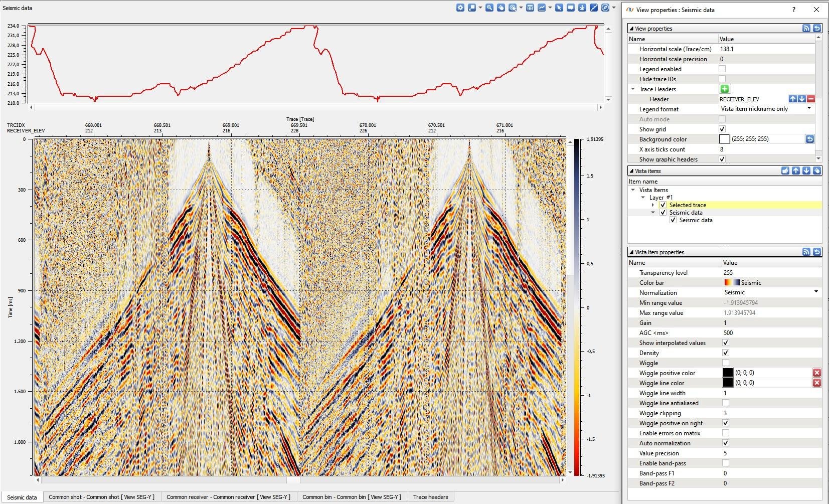Open the Normalization dropdown
829x504 pixels.
coord(815,292)
